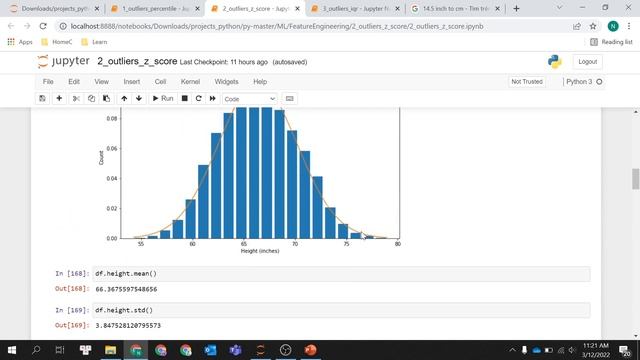
Task: Save and checkpoint the notebook
Action: pos(42,98)
